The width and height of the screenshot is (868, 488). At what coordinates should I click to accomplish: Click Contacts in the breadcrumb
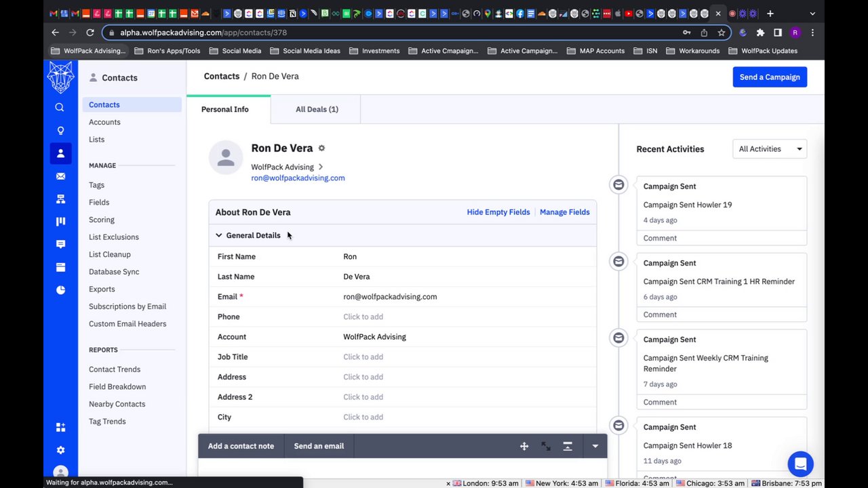click(222, 77)
